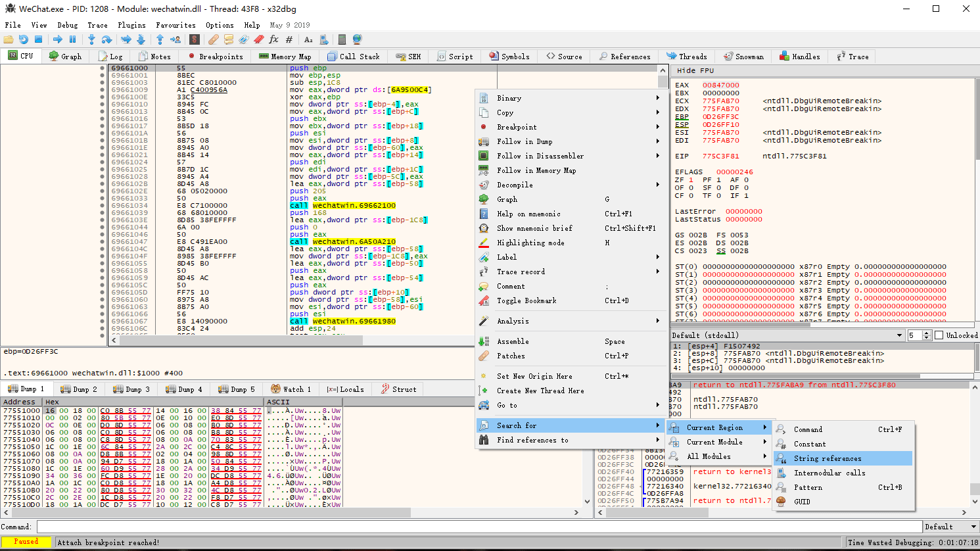Viewport: 980px width, 551px height.
Task: Click the fx functions toolbar icon
Action: tap(274, 39)
